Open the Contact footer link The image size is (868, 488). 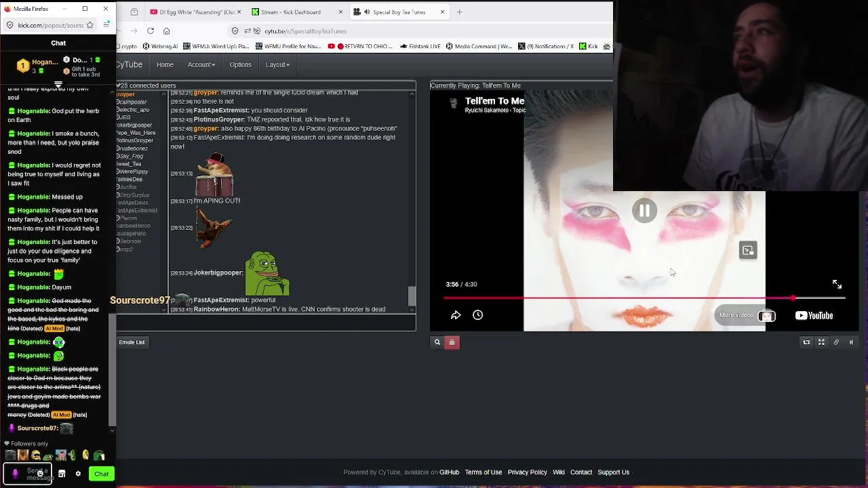580,472
